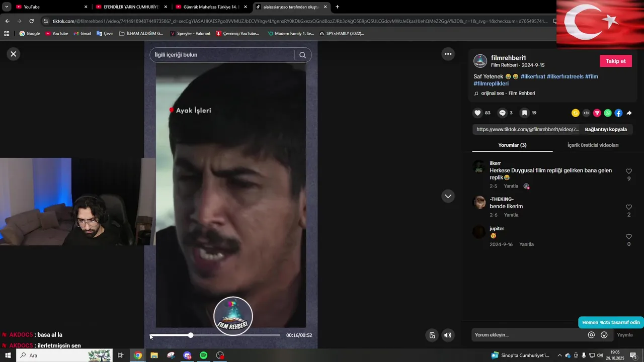This screenshot has width=644, height=362.
Task: Open the #film hashtag link
Action: coord(592,76)
